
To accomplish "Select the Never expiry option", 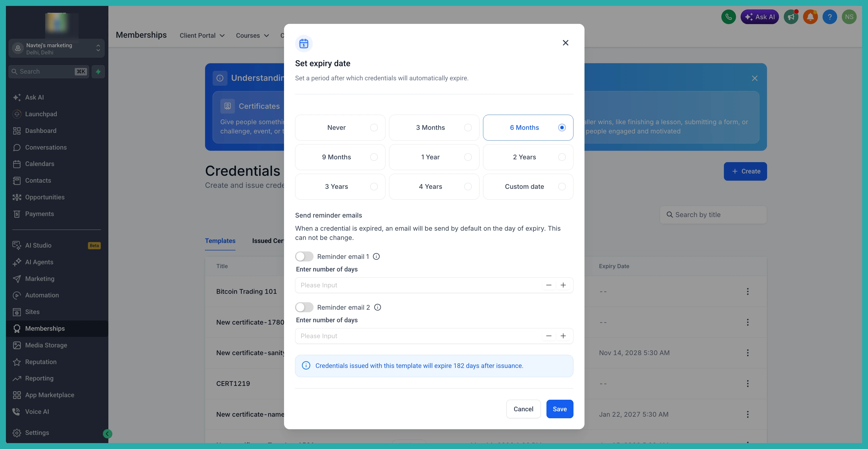I will pos(340,128).
